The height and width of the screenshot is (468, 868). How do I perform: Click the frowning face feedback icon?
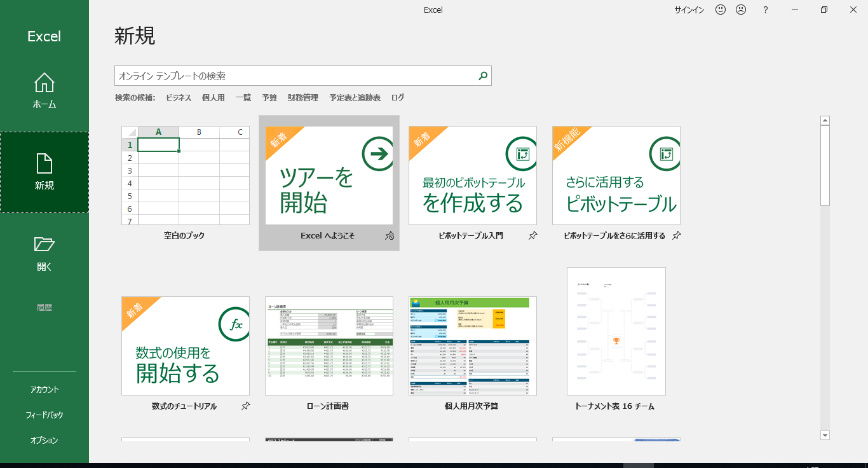[741, 10]
